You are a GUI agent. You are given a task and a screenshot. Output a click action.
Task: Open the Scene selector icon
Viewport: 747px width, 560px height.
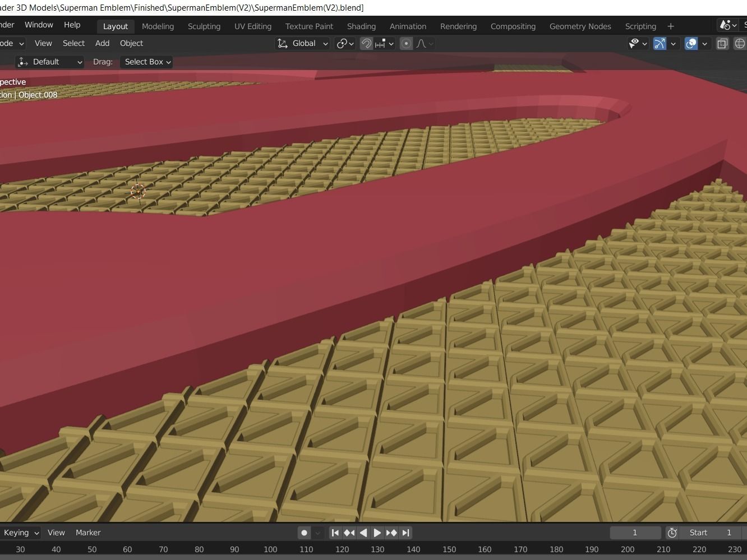click(x=728, y=25)
